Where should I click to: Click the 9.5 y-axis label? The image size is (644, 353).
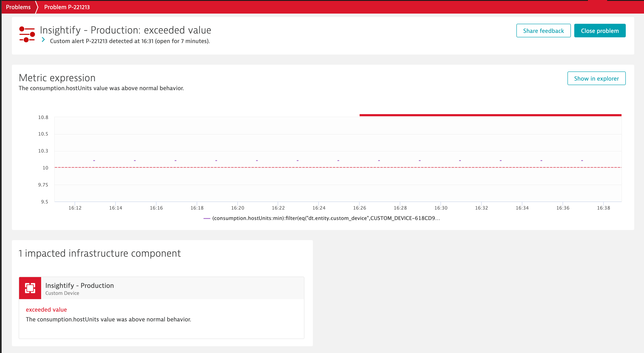pyautogui.click(x=45, y=202)
